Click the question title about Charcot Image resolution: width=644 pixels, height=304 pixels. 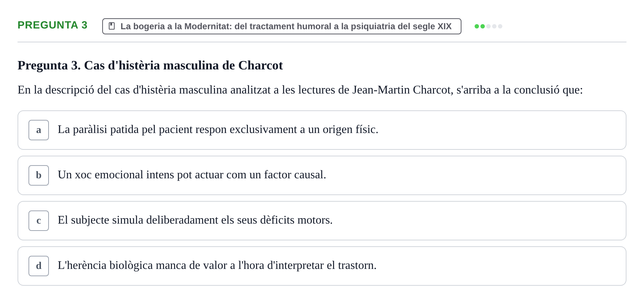tap(150, 65)
